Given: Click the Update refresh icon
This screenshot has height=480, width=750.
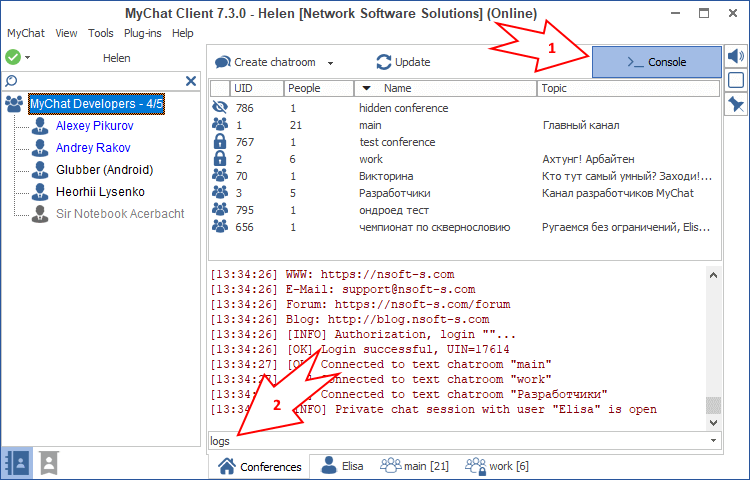Looking at the screenshot, I should (x=384, y=62).
